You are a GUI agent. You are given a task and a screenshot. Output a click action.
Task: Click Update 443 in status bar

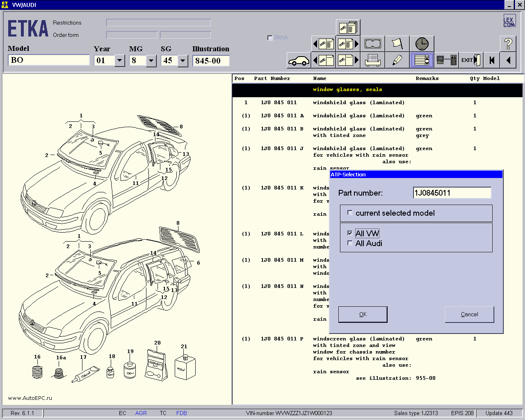[x=499, y=413]
